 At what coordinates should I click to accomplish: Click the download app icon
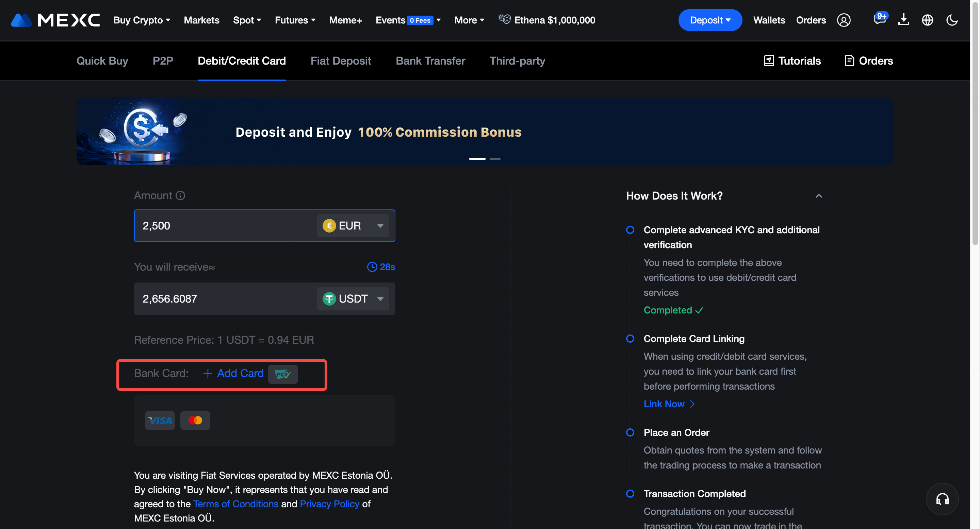pyautogui.click(x=903, y=20)
